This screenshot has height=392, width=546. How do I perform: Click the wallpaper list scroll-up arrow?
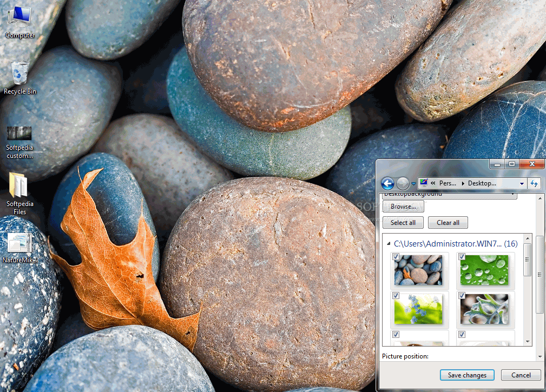(x=528, y=238)
